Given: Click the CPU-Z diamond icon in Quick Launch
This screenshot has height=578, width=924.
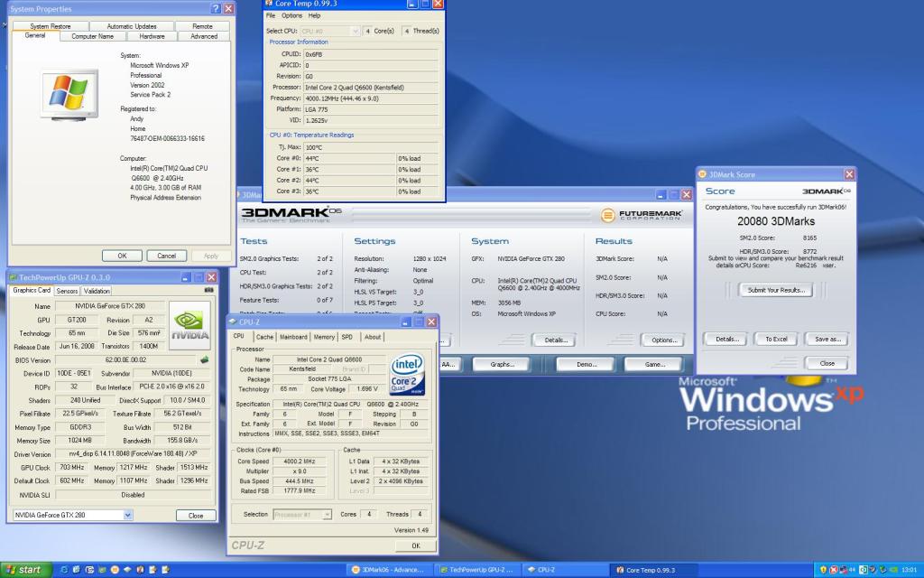Looking at the screenshot, I should 127,570.
